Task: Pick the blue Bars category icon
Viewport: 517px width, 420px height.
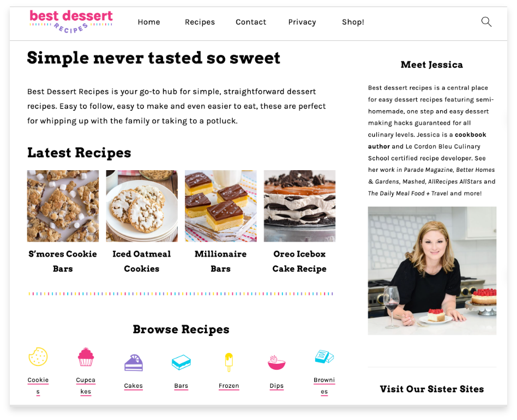Action: (x=181, y=362)
